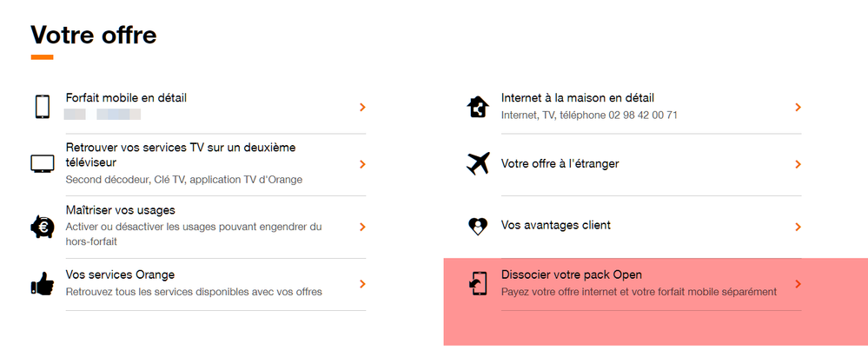Click the heart client advantages icon
The width and height of the screenshot is (868, 350).
pyautogui.click(x=478, y=226)
